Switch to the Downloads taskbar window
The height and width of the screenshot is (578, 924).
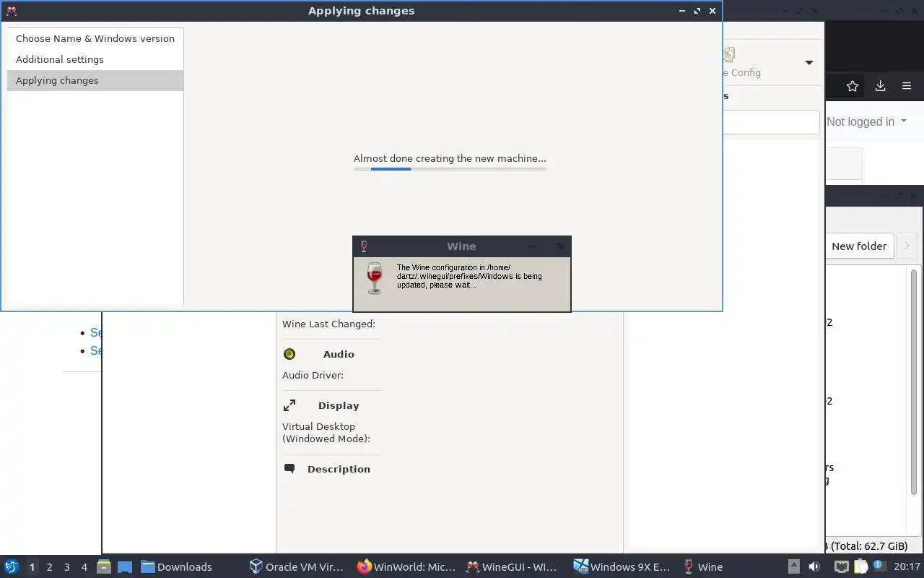pos(176,567)
